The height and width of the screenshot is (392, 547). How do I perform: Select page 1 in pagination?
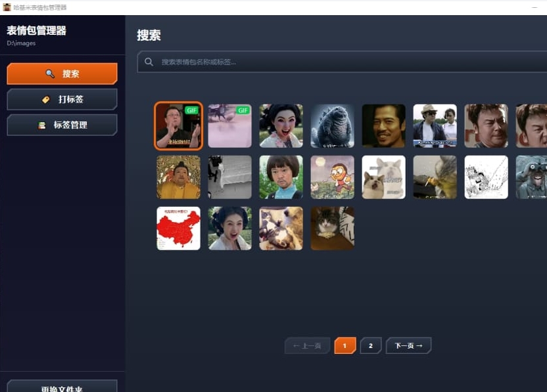tap(345, 345)
